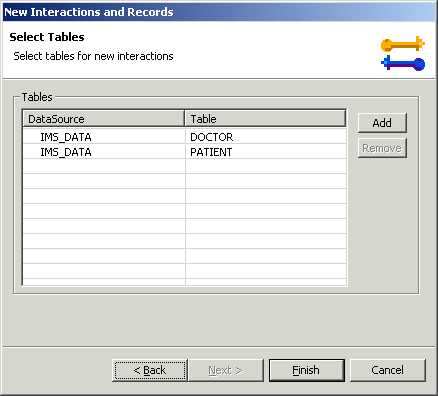The image size is (438, 396).
Task: Click the Tables group box label
Action: pos(37,97)
